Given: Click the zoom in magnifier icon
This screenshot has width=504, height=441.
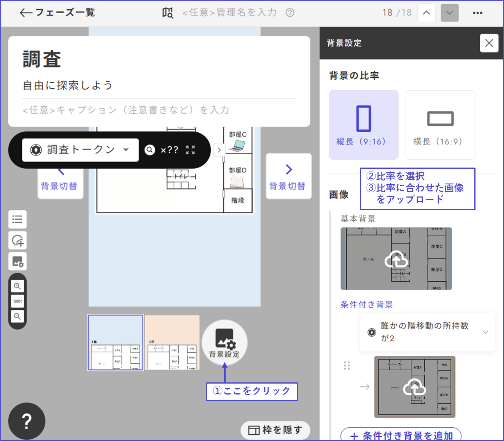Looking at the screenshot, I should pyautogui.click(x=17, y=286).
